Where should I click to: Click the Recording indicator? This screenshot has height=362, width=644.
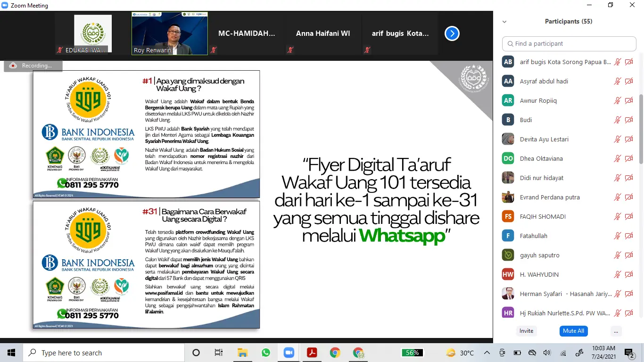pos(33,66)
